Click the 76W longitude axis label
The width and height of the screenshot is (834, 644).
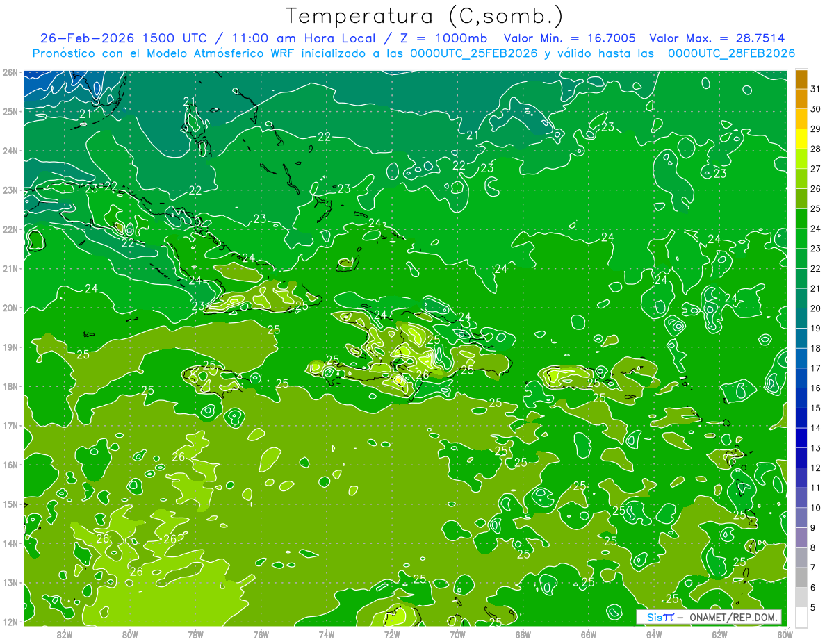pos(261,634)
